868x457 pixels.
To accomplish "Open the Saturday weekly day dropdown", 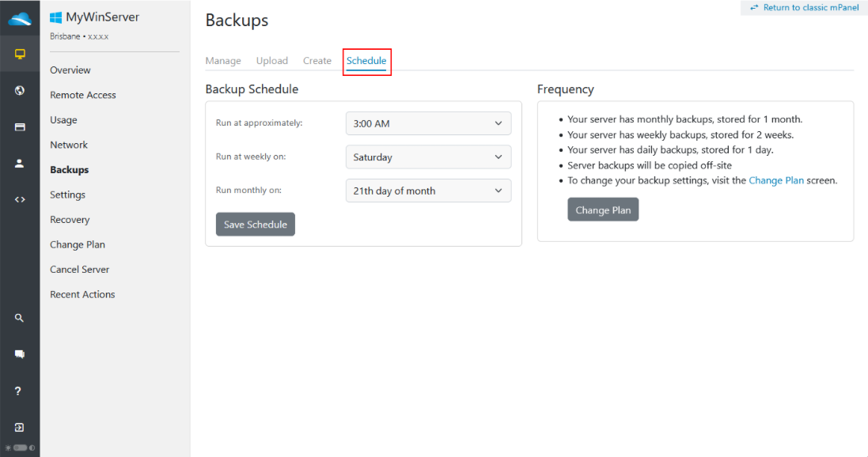I will pos(429,157).
